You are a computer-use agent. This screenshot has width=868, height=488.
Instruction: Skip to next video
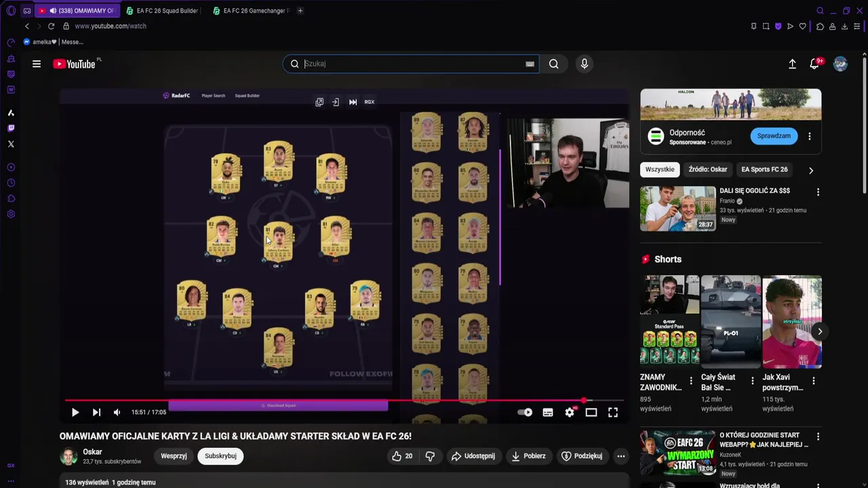tap(96, 412)
